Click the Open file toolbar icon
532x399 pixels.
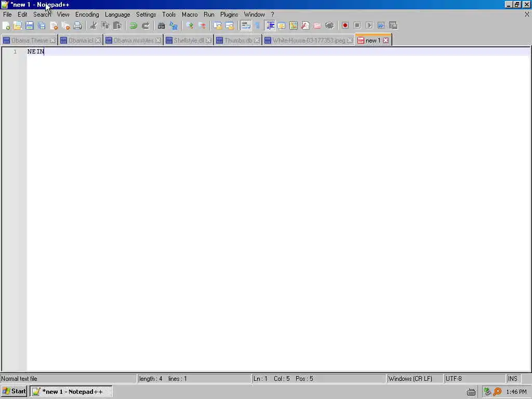18,25
